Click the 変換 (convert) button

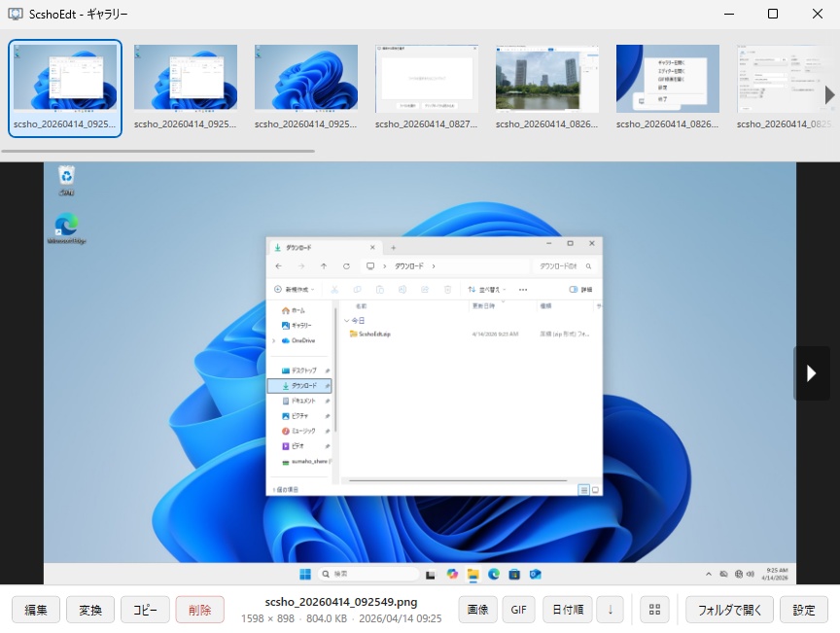point(90,610)
